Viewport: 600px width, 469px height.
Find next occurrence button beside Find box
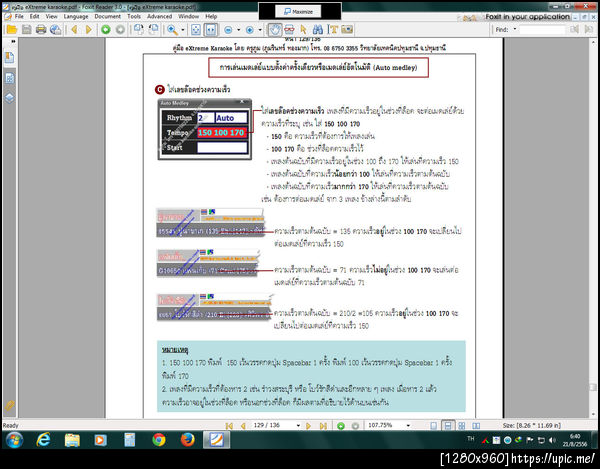point(589,29)
